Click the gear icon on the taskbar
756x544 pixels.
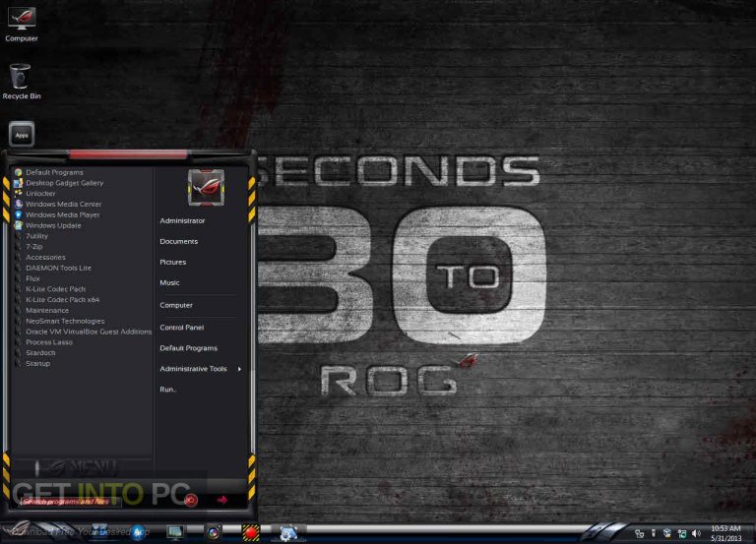pos(287,533)
